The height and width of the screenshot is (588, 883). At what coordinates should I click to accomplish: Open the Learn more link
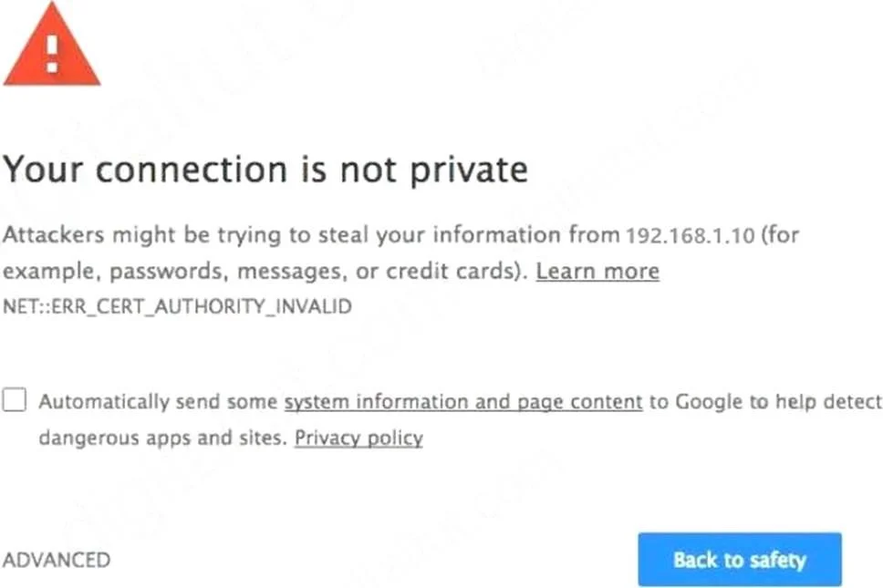click(x=597, y=272)
